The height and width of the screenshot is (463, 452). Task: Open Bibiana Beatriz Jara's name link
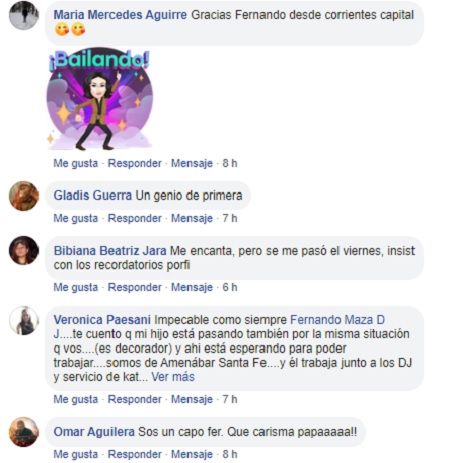(110, 251)
